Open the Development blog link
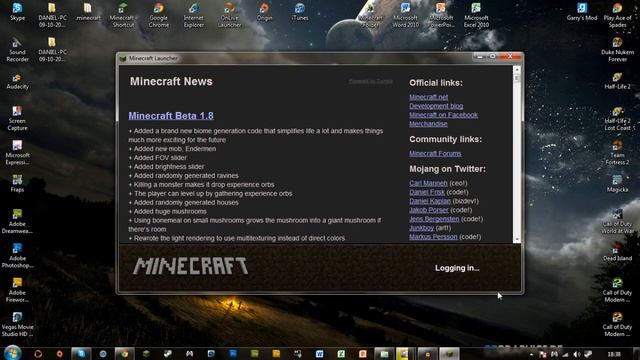The width and height of the screenshot is (640, 360). point(436,106)
